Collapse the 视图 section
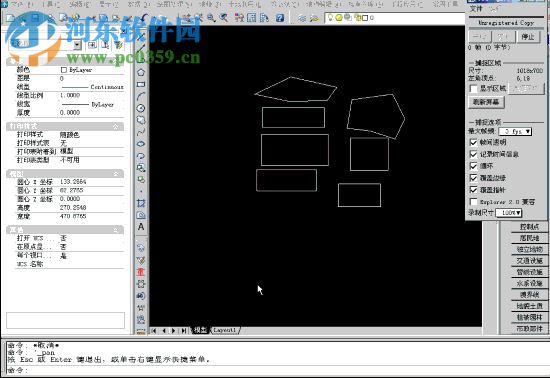This screenshot has width=550, height=378. tap(115, 174)
